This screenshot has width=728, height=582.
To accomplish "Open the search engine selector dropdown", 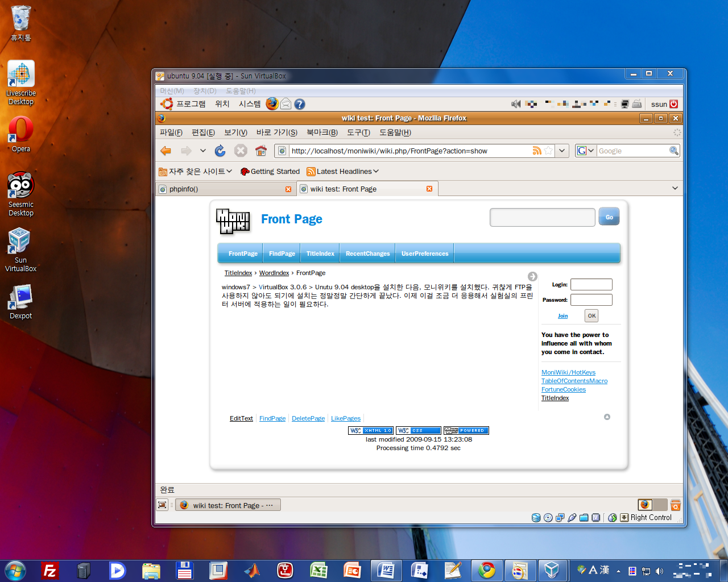I will coord(586,151).
